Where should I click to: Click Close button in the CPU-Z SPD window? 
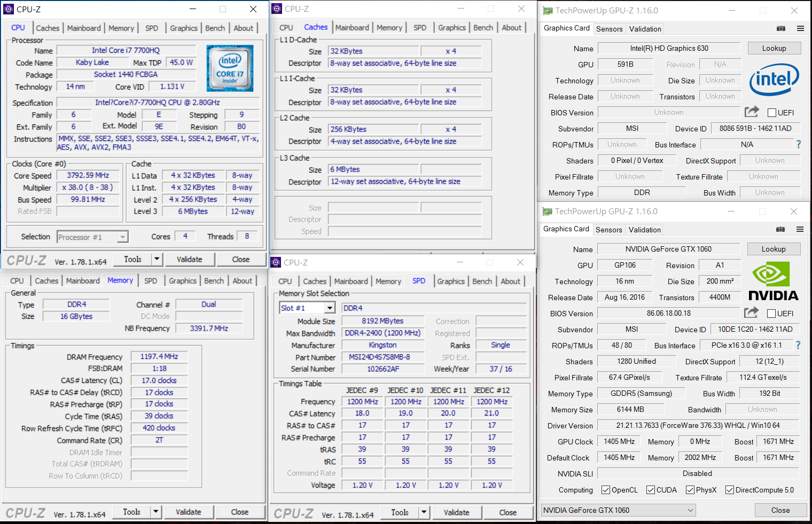point(508,512)
